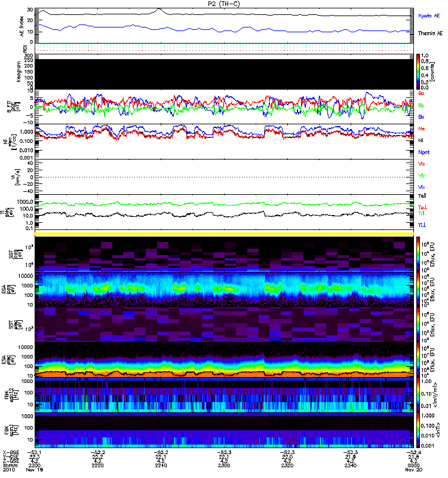Viewport: 448px width, 478px height.
Task: Click the 2240 time tick label
Action: (161, 466)
